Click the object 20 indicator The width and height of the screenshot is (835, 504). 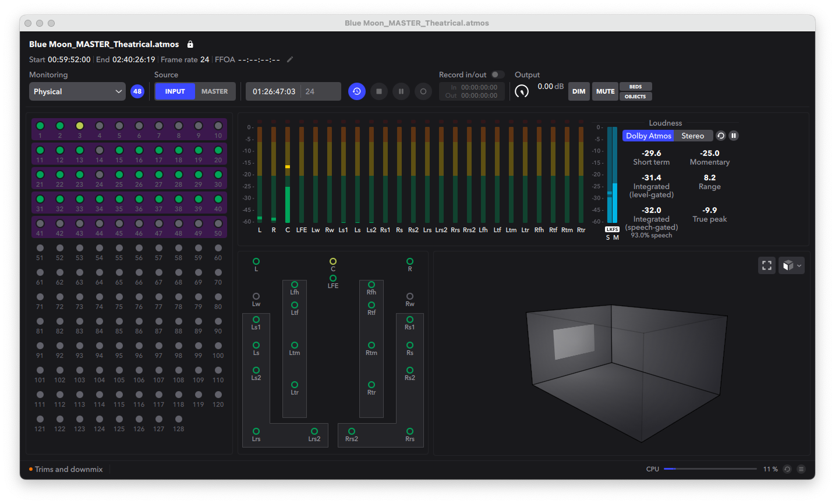point(218,150)
